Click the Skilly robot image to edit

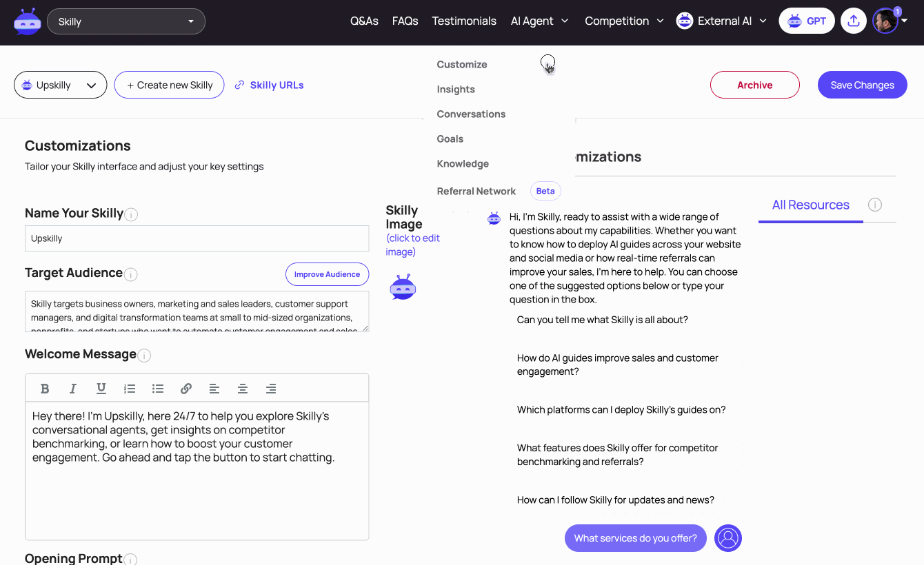tap(403, 287)
